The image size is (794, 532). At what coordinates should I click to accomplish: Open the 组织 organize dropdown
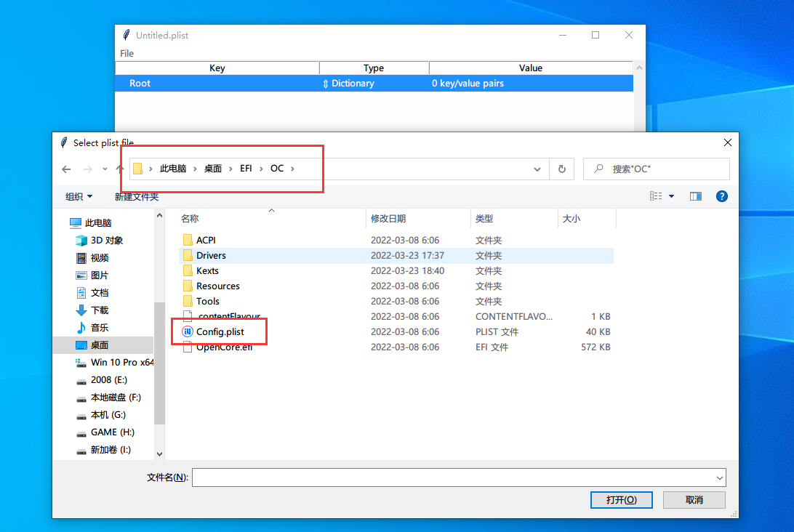(x=79, y=197)
